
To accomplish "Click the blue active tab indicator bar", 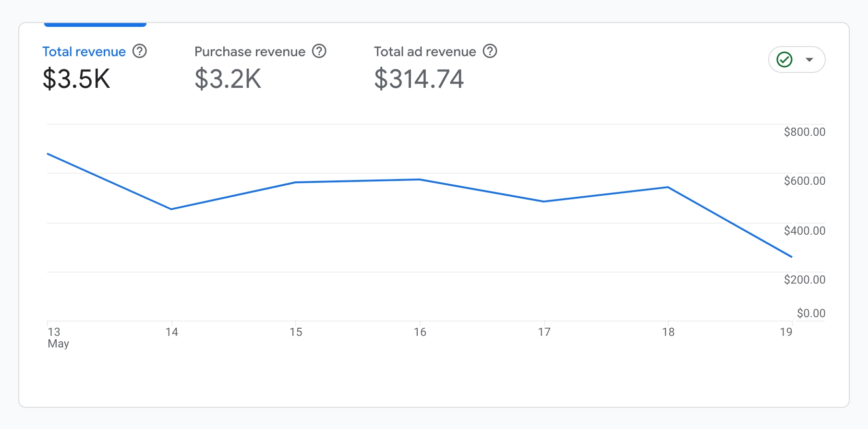I will point(95,24).
